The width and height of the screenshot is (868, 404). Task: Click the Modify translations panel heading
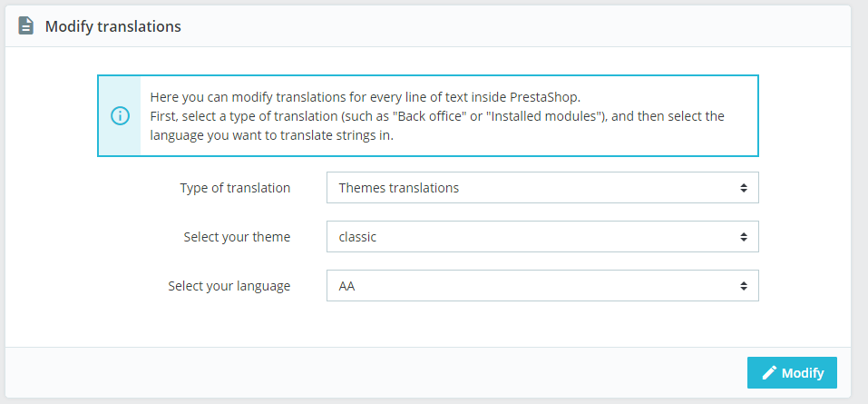click(x=113, y=26)
